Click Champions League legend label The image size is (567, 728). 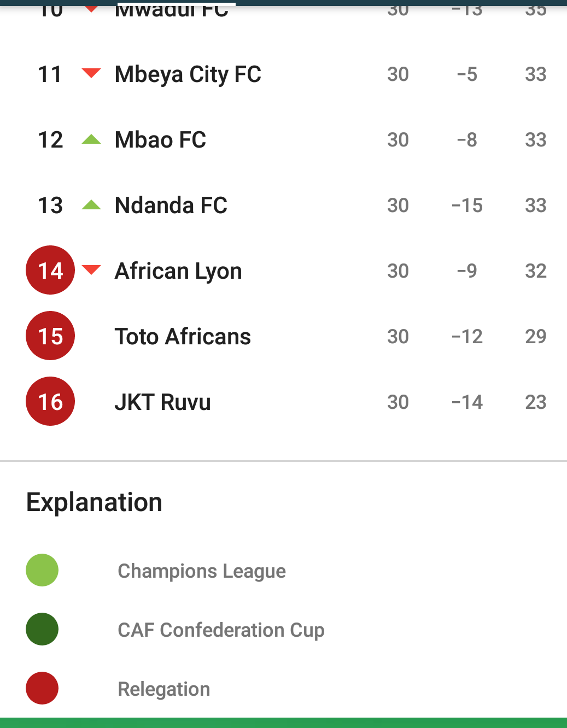(x=202, y=571)
